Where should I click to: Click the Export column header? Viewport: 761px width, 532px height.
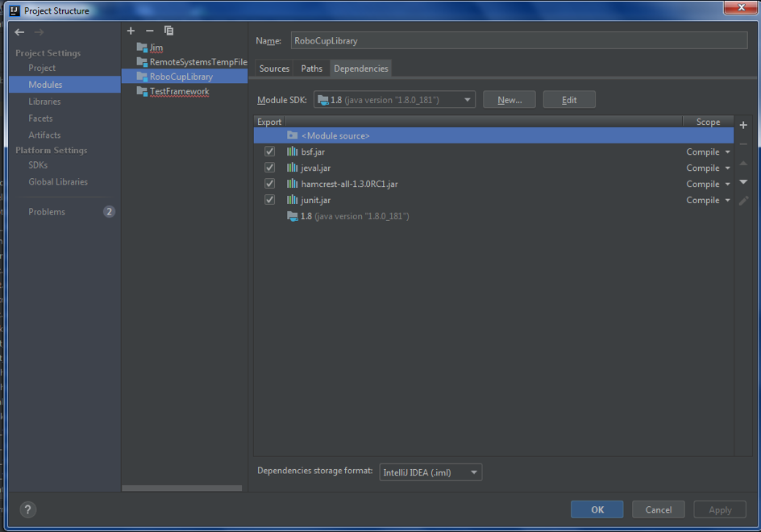269,122
